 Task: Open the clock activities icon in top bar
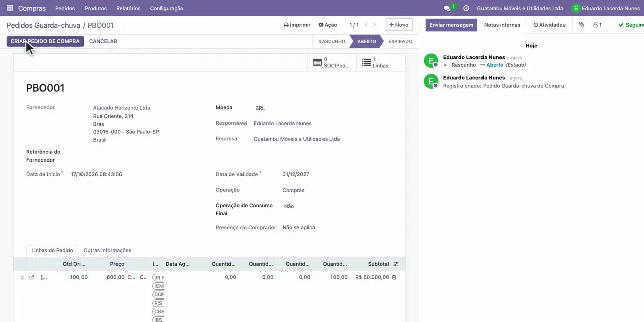pos(466,8)
